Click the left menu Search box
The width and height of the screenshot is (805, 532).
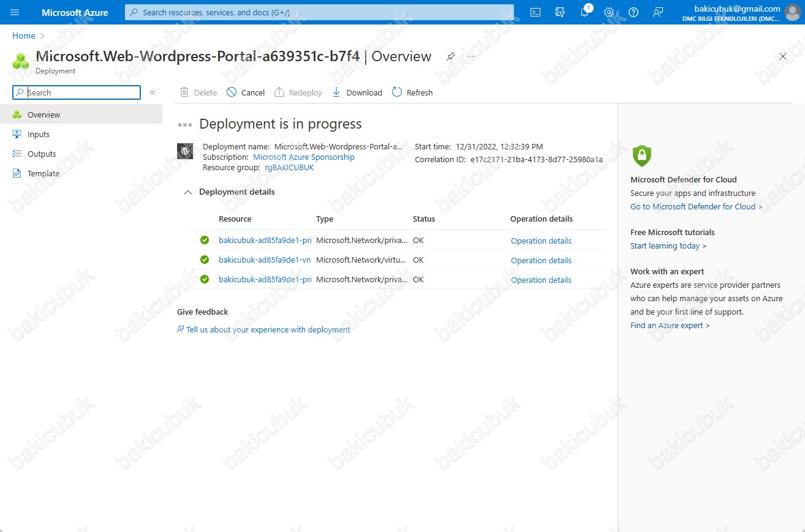pyautogui.click(x=77, y=92)
